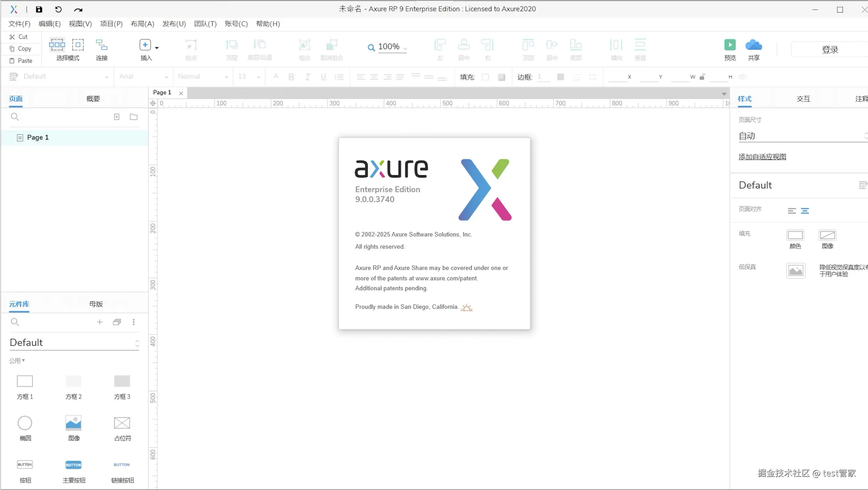Switch to the 母版 (masters) tab
The width and height of the screenshot is (868, 490).
96,304
